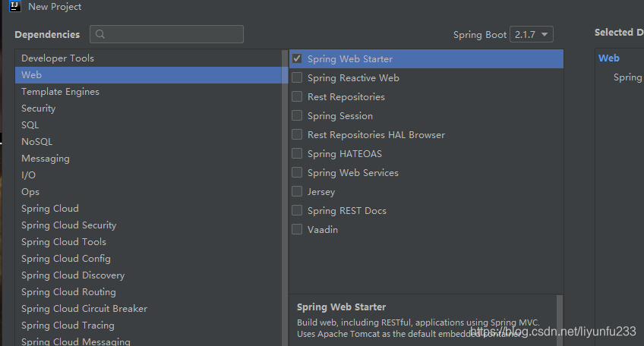
Task: Select the Web category in the list
Action: click(x=149, y=75)
